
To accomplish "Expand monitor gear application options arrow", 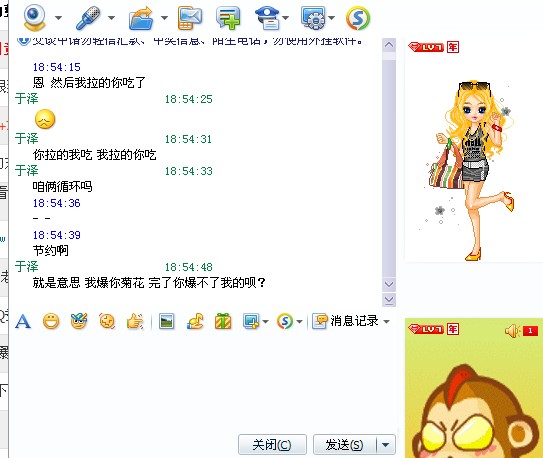I will point(332,18).
